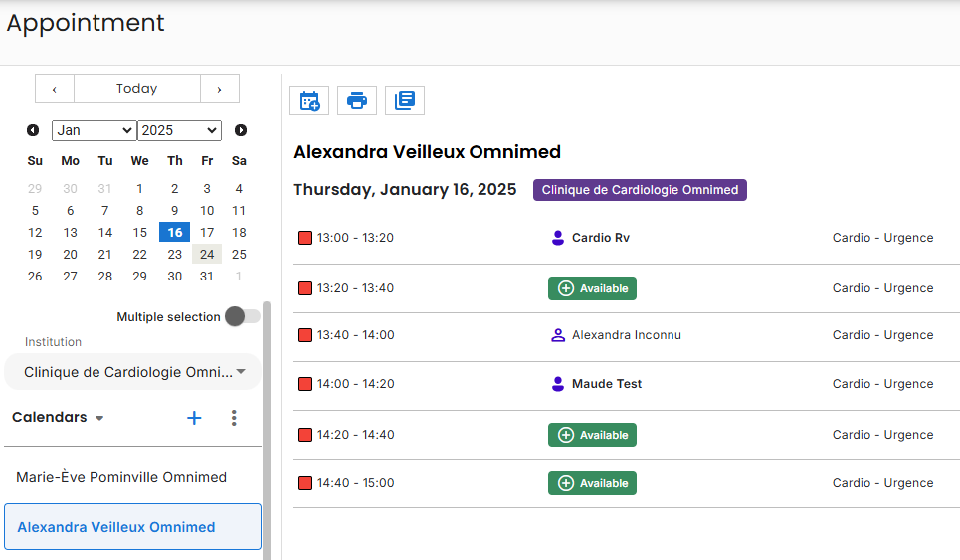
Task: Click the next day chevron button
Action: [220, 89]
